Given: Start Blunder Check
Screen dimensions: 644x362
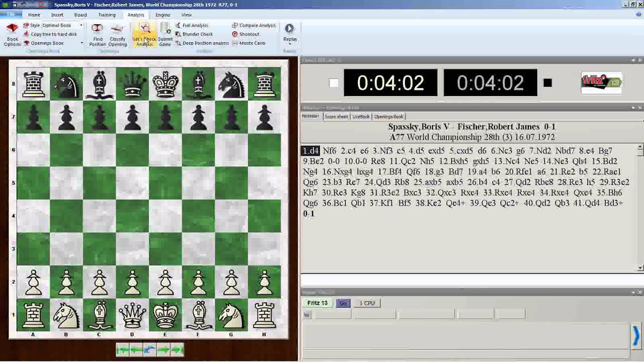Looking at the screenshot, I should 194,34.
